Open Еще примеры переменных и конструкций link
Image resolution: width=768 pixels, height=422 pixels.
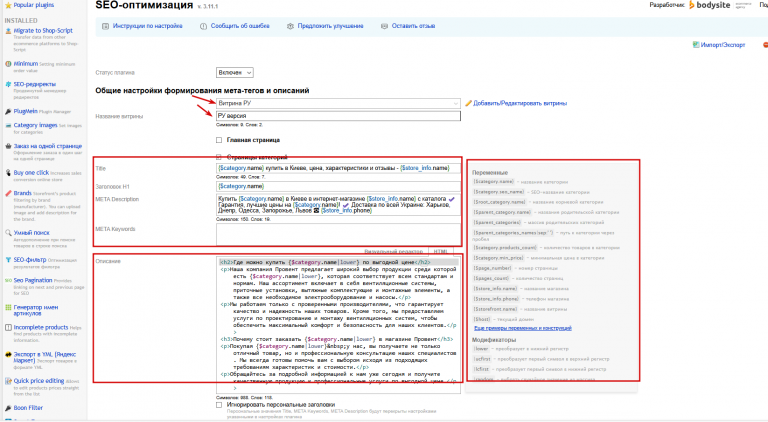pyautogui.click(x=523, y=328)
